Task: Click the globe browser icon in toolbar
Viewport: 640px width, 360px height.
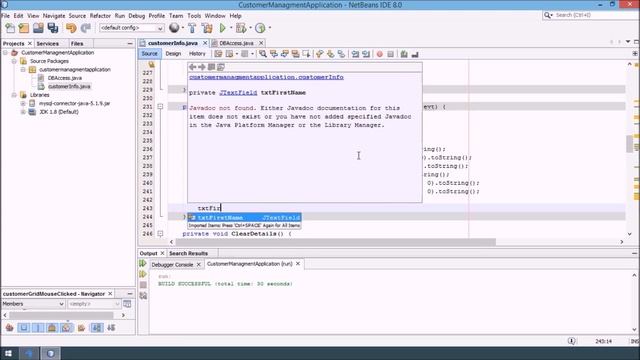Action: click(x=174, y=28)
